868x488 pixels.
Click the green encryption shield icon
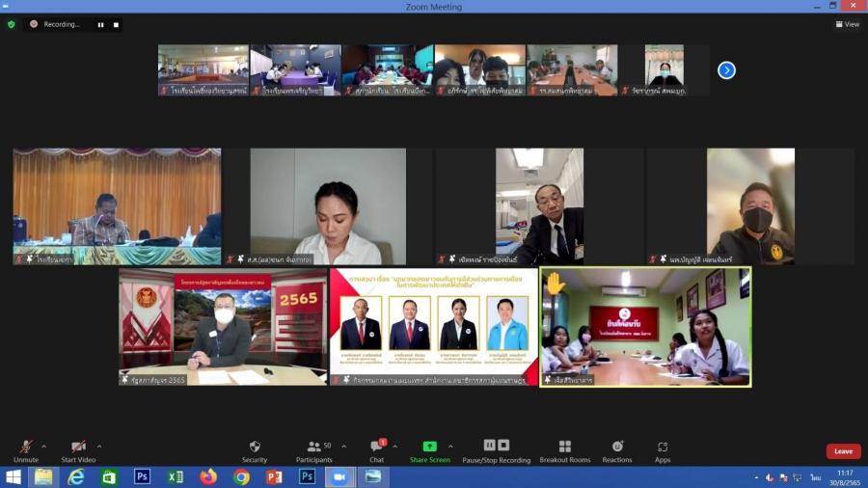[12, 24]
